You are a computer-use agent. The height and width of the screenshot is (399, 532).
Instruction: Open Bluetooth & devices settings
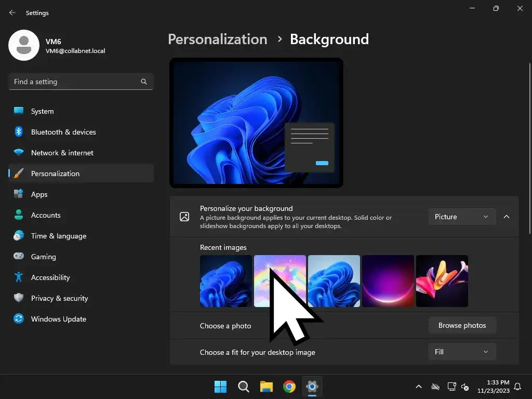click(81, 132)
